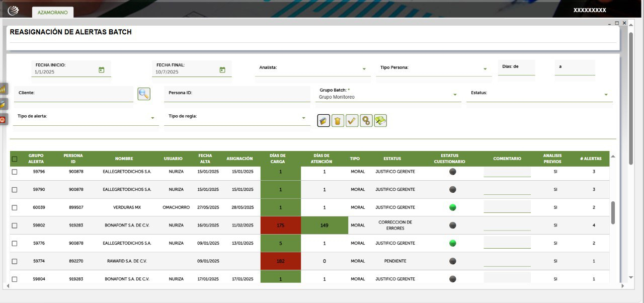Toggle the select-all checkbox in table header
Image resolution: width=644 pixels, height=303 pixels.
pos(15,159)
